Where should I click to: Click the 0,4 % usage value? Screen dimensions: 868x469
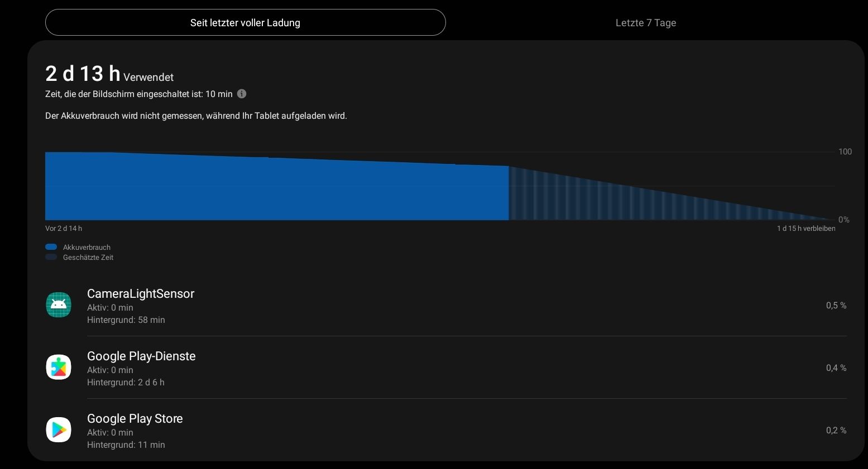coord(836,368)
